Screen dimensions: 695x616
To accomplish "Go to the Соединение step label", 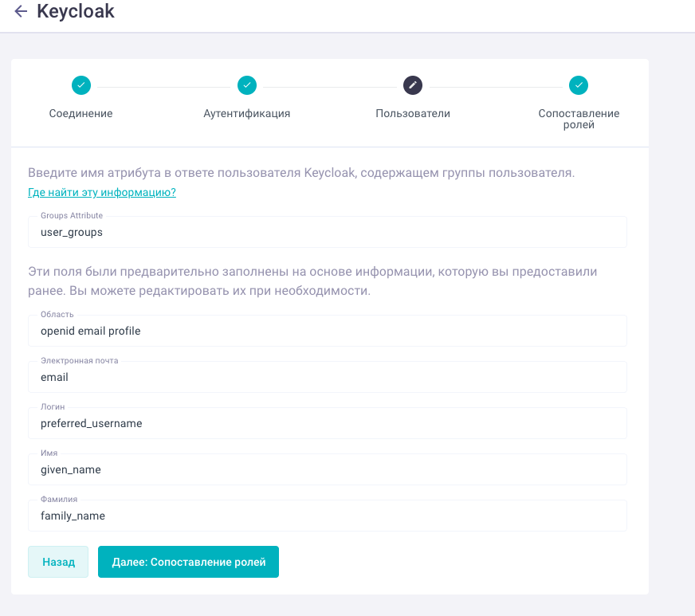I will click(x=81, y=114).
